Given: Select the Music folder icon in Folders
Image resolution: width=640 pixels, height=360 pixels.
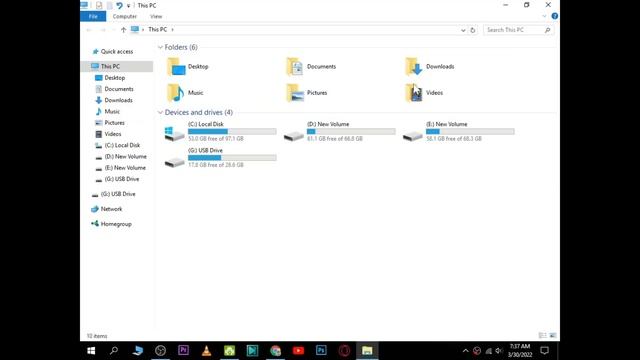Looking at the screenshot, I should pos(176,93).
